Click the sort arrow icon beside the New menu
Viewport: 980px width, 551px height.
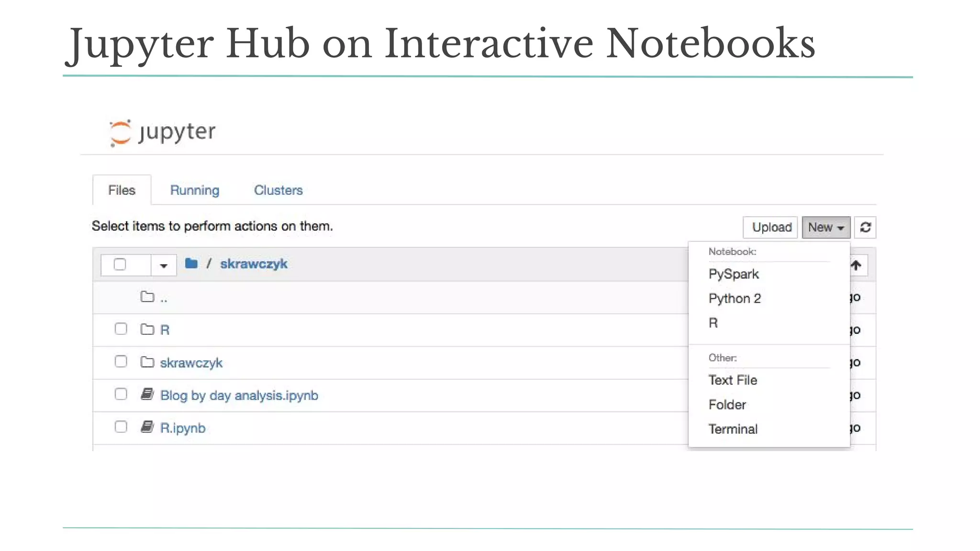pyautogui.click(x=857, y=265)
